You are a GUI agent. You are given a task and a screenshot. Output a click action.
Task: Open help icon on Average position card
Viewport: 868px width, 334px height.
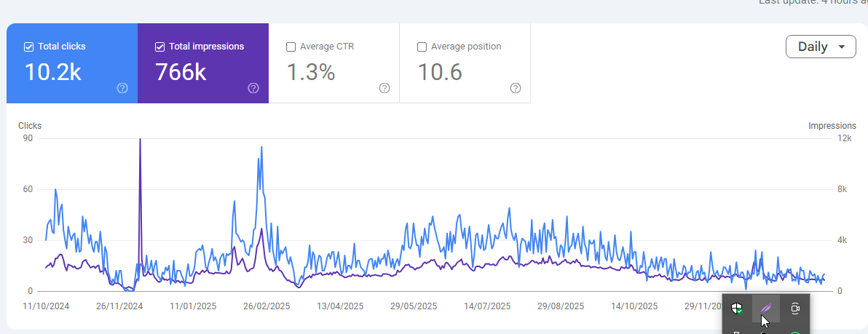(516, 88)
